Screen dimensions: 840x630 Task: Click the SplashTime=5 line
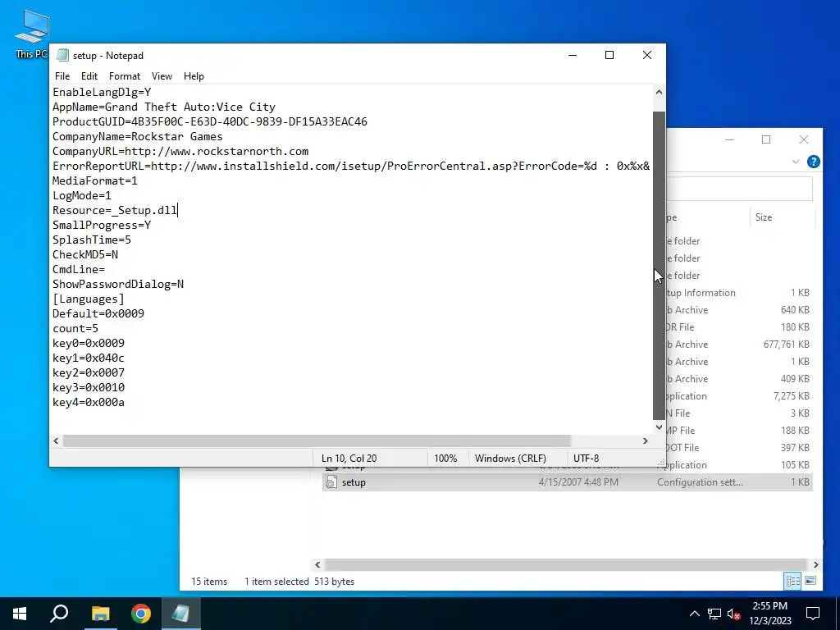[x=92, y=240]
